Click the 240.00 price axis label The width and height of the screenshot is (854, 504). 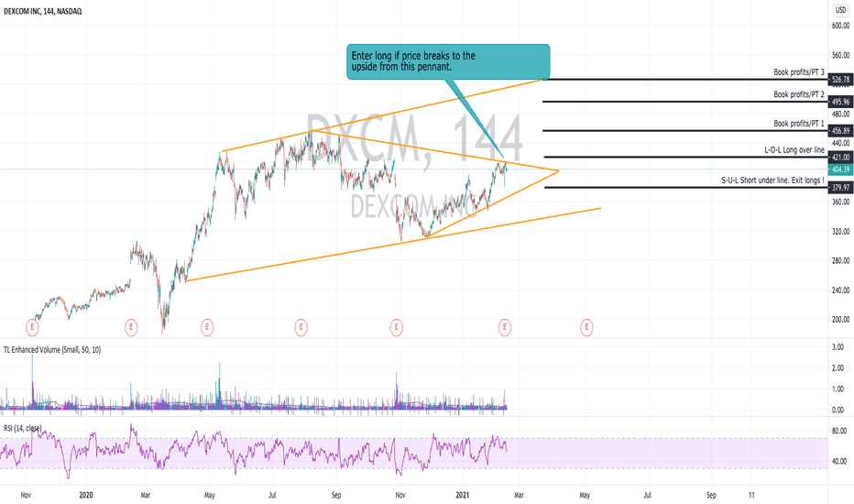click(840, 290)
